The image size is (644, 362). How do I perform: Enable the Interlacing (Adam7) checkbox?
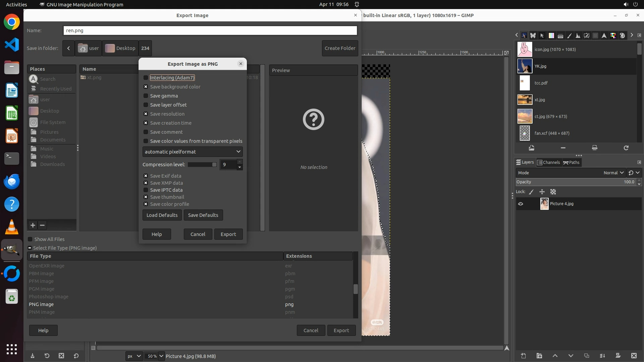click(x=146, y=78)
